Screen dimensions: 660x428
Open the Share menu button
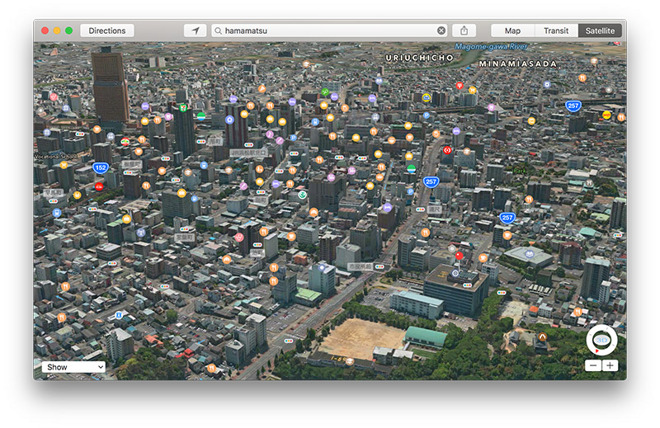[464, 31]
